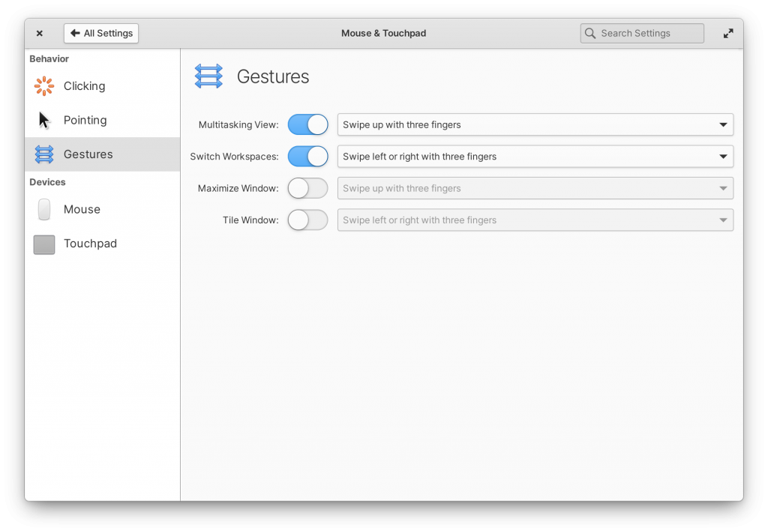The width and height of the screenshot is (768, 532).
Task: Click the fullscreen expand icon
Action: [x=727, y=33]
